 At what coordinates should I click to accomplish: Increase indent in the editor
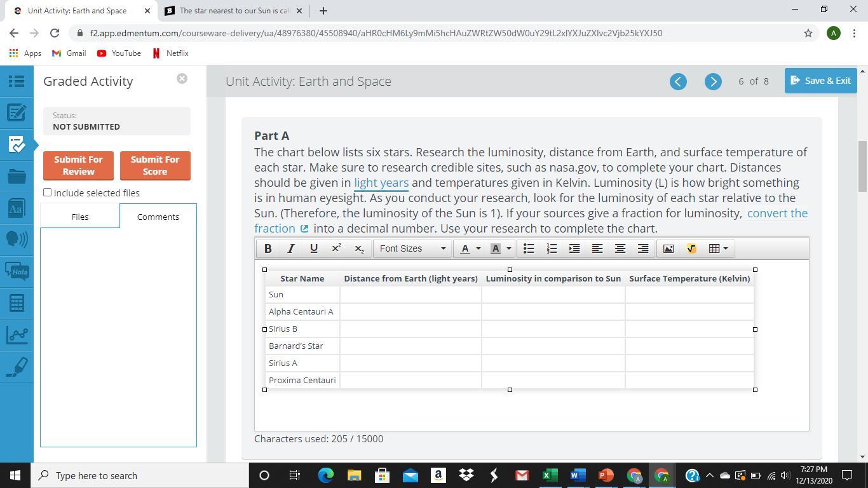coord(574,248)
